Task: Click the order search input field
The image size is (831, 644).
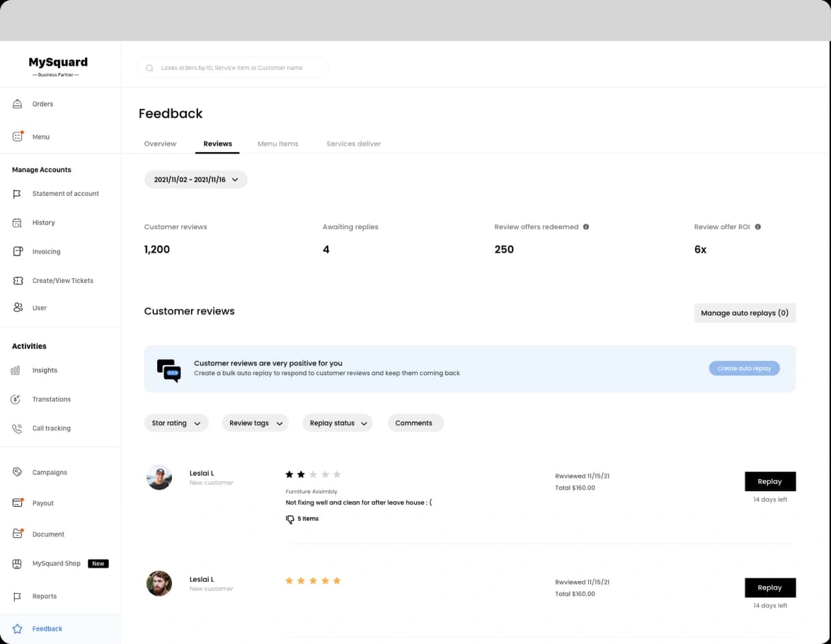Action: click(234, 67)
